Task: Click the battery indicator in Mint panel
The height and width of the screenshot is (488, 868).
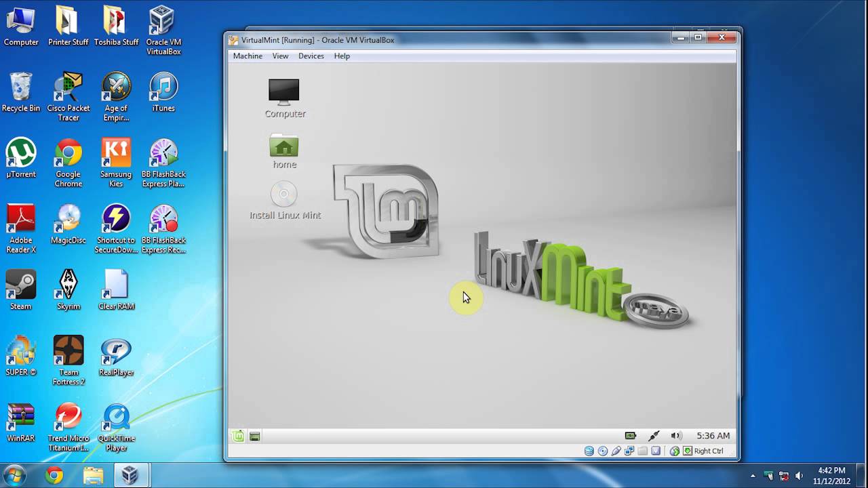Action: point(631,436)
